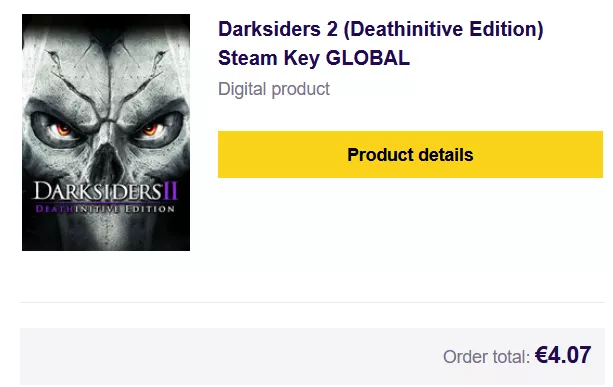Open the Darksiders 2 (Deathinitive Edition) title link

380,29
